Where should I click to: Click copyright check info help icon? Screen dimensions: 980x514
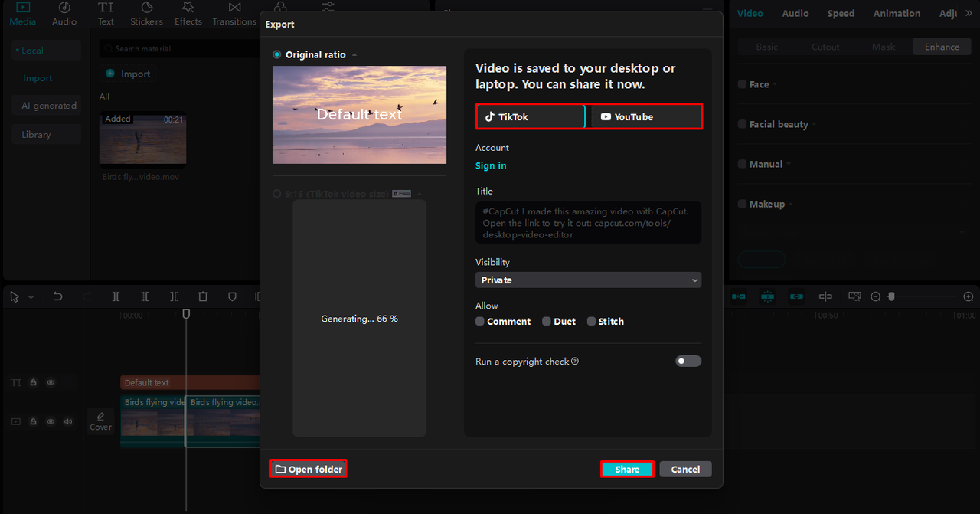pyautogui.click(x=575, y=362)
